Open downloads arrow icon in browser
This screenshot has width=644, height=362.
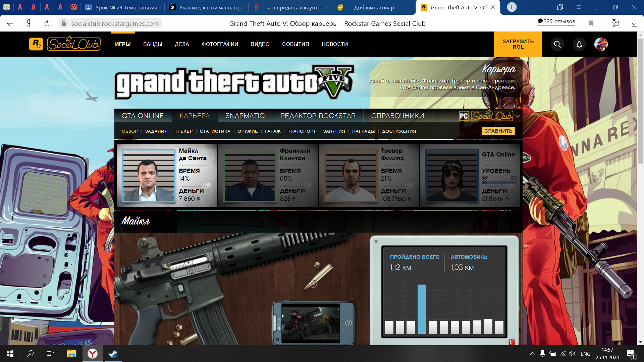634,23
